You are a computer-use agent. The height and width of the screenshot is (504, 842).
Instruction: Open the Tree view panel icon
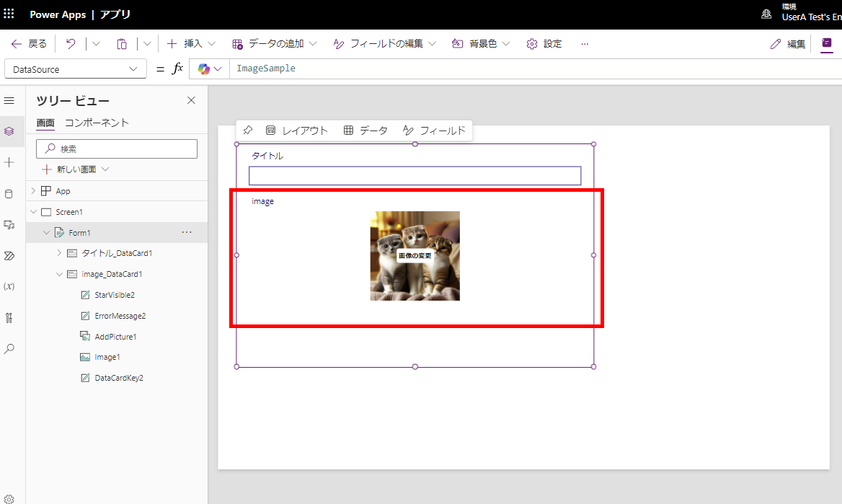[x=10, y=131]
